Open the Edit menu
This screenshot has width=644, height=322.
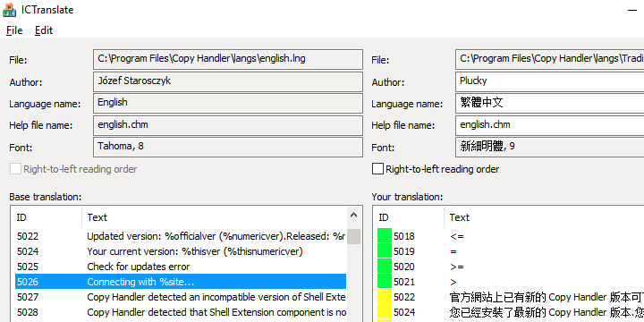click(44, 30)
